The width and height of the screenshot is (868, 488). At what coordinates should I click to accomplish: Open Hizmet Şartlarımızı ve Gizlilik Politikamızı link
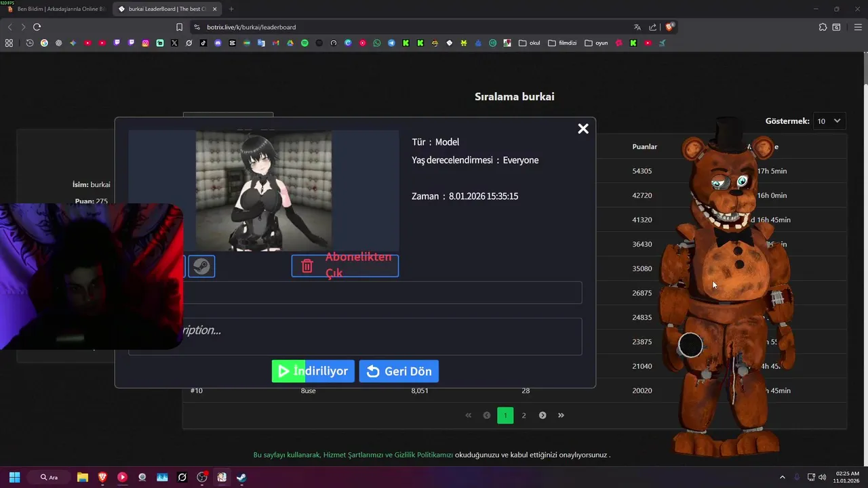(388, 455)
